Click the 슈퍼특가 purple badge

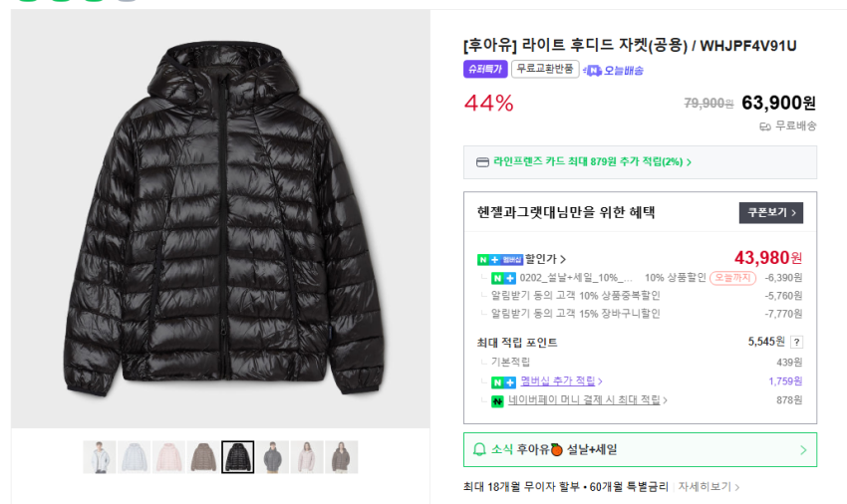tap(485, 70)
